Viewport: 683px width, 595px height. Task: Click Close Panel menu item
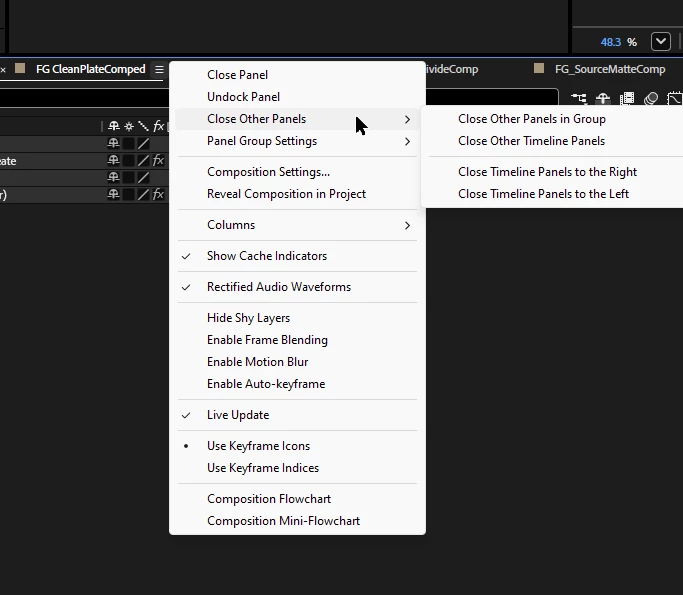pos(297,75)
